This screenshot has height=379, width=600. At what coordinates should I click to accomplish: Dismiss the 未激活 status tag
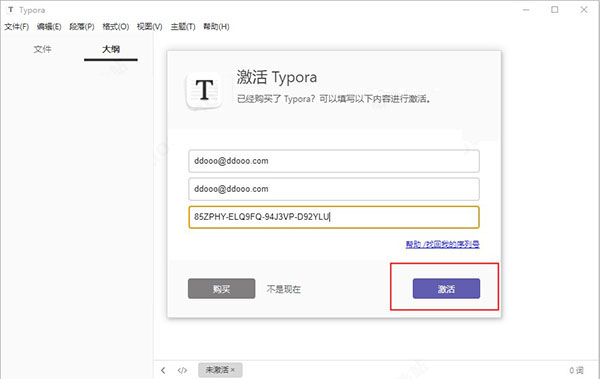click(233, 370)
